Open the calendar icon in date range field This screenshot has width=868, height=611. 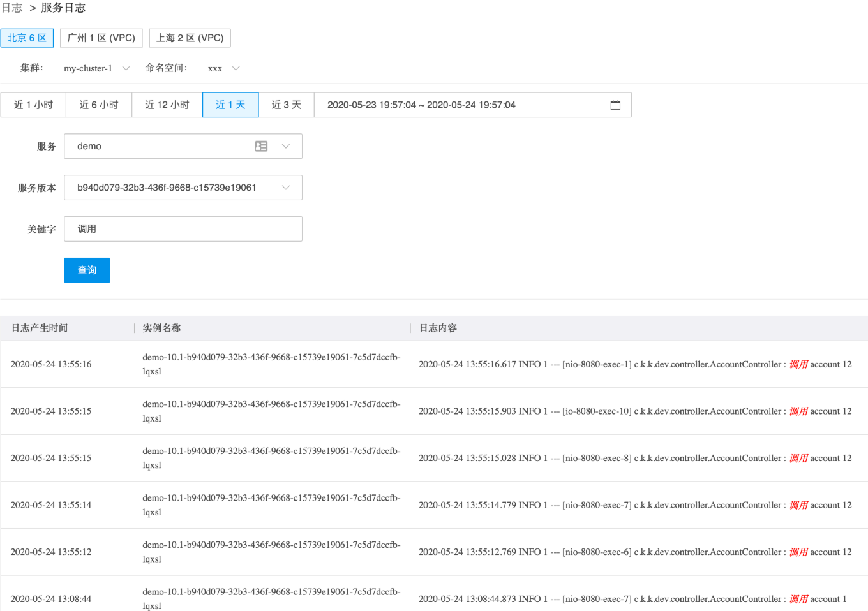coord(615,105)
